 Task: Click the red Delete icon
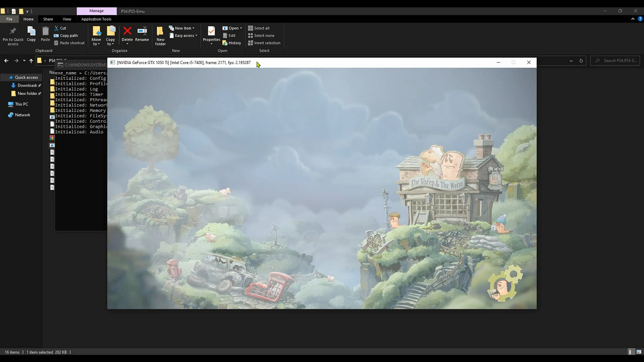(127, 31)
